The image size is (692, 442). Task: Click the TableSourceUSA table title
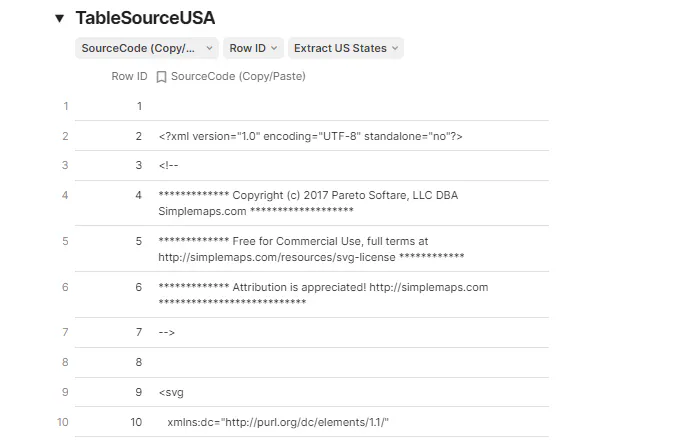pyautogui.click(x=145, y=18)
